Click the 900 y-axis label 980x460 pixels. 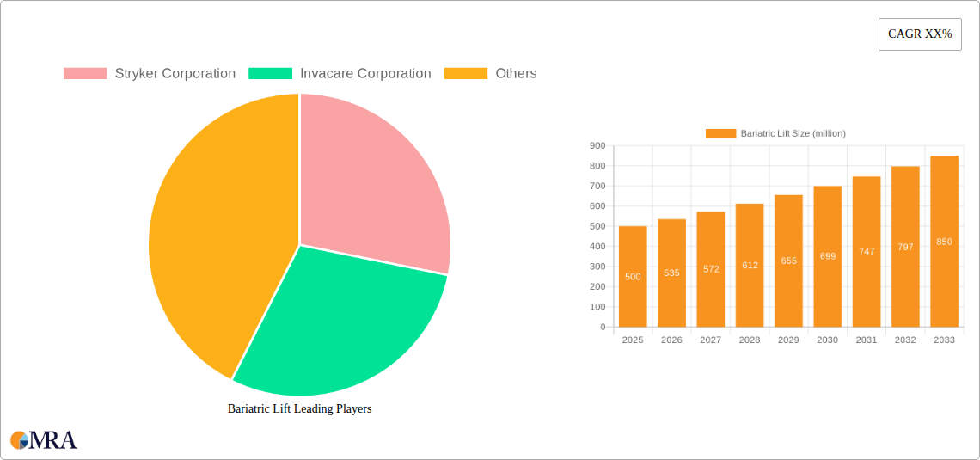click(597, 145)
